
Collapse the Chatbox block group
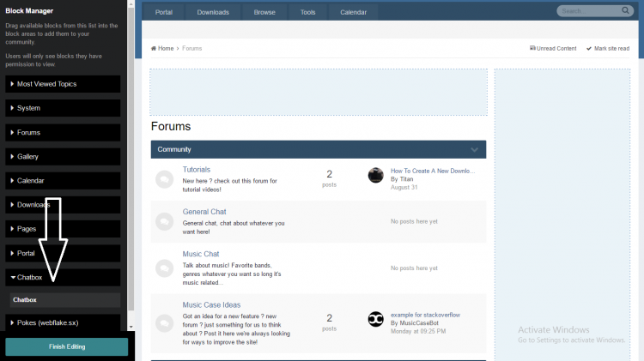coord(63,278)
